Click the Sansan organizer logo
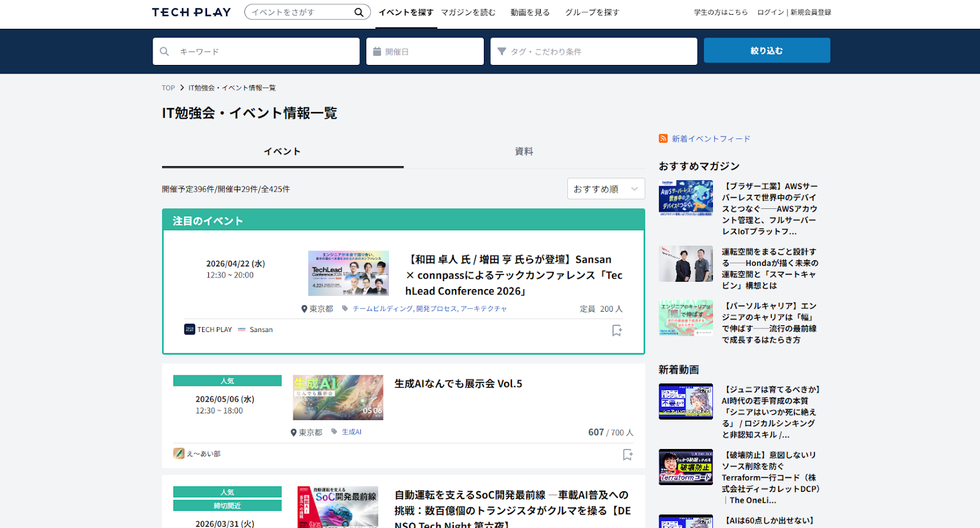Screen dimensions: 980x528 242,330
